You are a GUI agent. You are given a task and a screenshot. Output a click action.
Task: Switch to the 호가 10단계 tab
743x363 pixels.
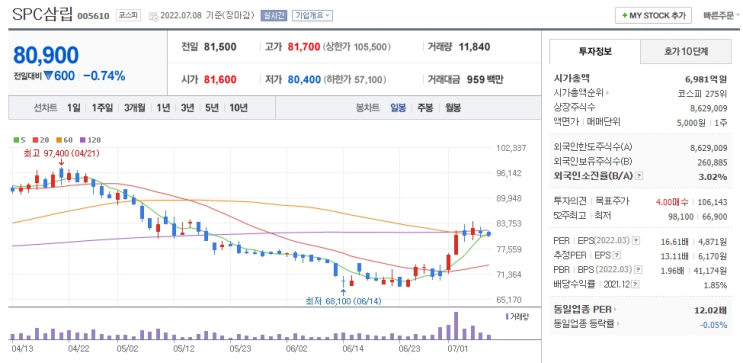tap(686, 52)
